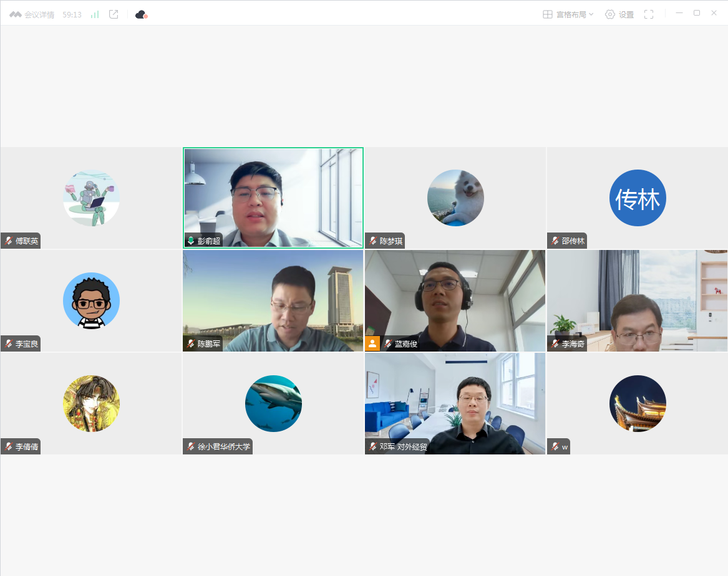Check the green network signal icon
Screen dimensions: 728x576
point(95,14)
